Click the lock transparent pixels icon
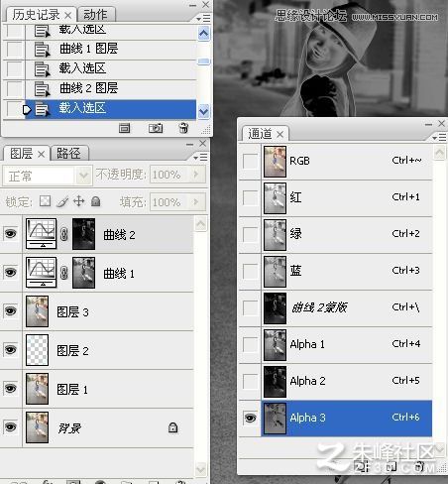The image size is (448, 484). coord(45,201)
